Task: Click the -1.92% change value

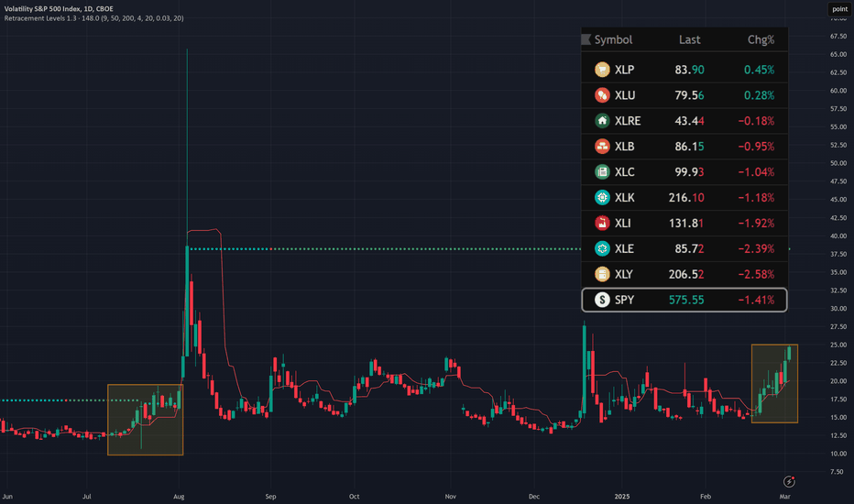Action: pyautogui.click(x=757, y=224)
